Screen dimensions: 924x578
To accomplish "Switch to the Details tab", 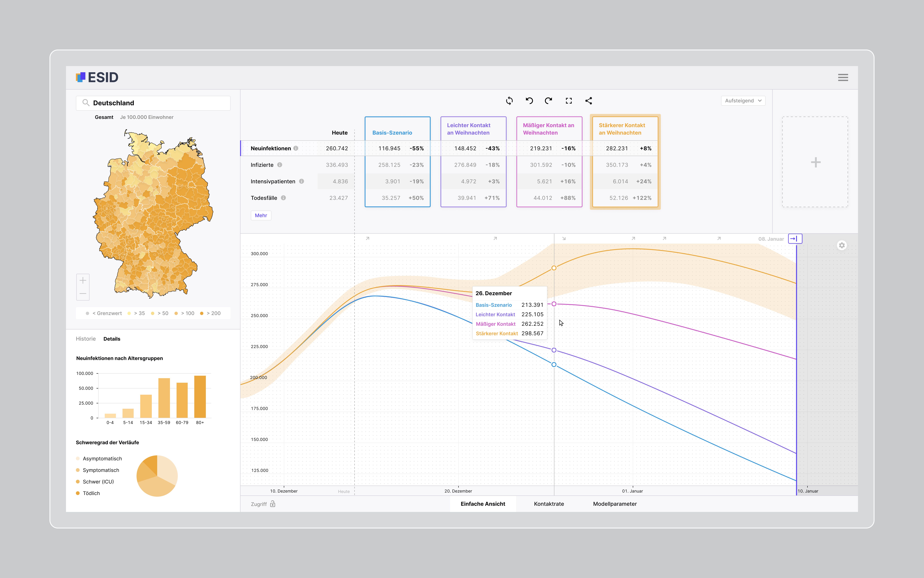I will [112, 339].
